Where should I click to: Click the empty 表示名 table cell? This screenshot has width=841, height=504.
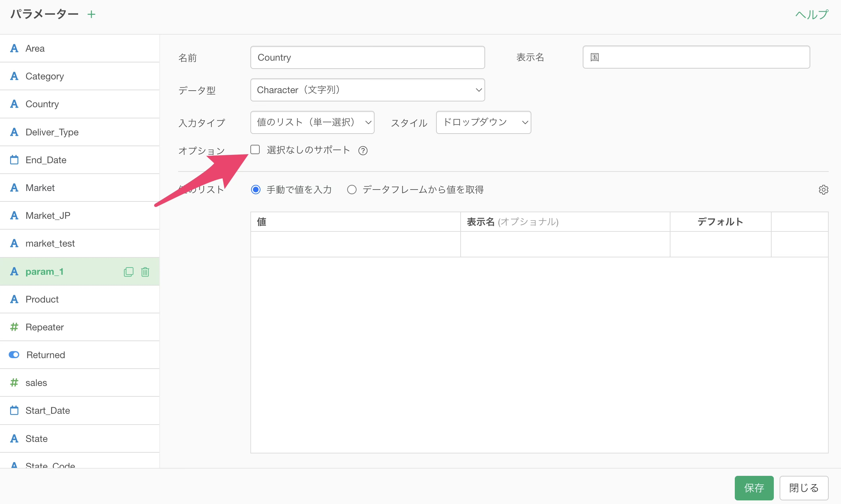coord(565,244)
